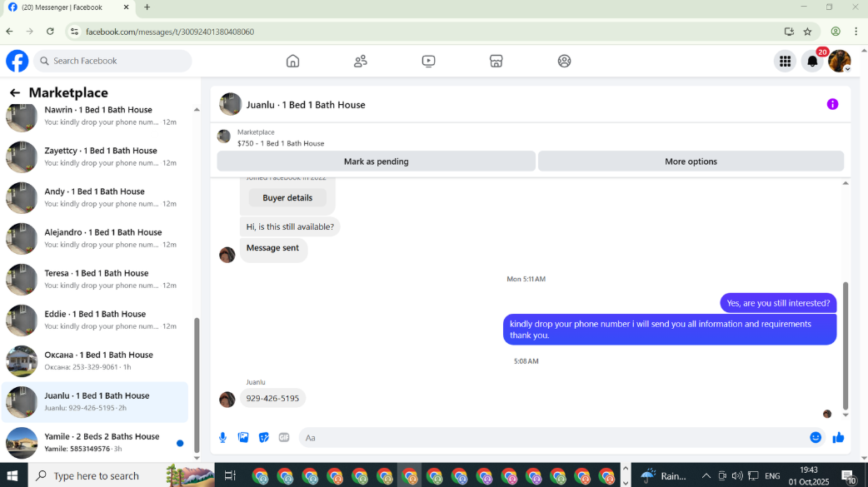Open the Watch video icon
Viewport: 868px width, 487px height.
(x=428, y=61)
